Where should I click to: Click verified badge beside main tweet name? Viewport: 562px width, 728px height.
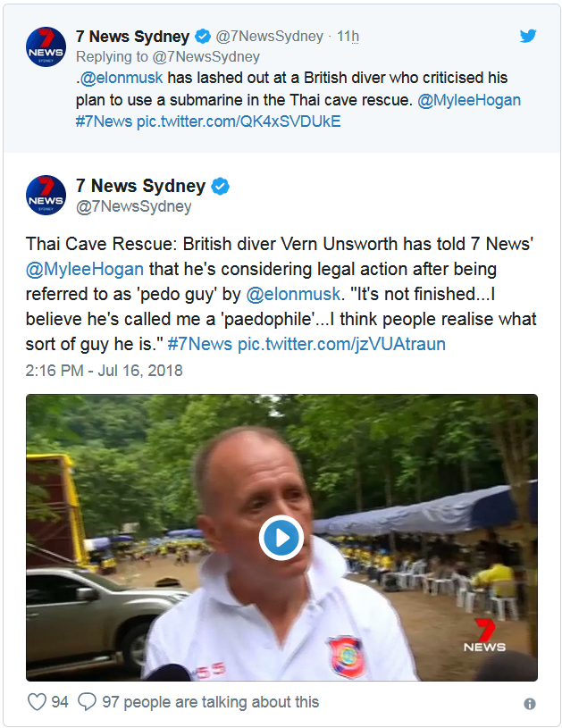point(220,187)
